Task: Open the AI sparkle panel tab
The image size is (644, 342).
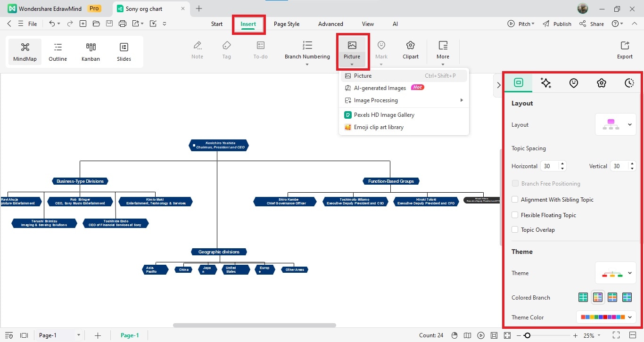Action: [x=546, y=83]
